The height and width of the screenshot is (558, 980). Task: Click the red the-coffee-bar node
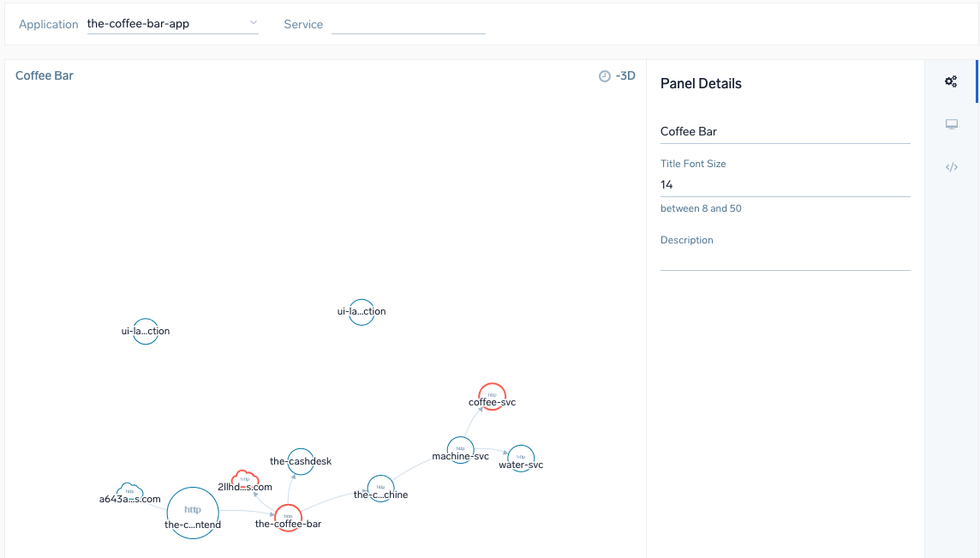[287, 517]
